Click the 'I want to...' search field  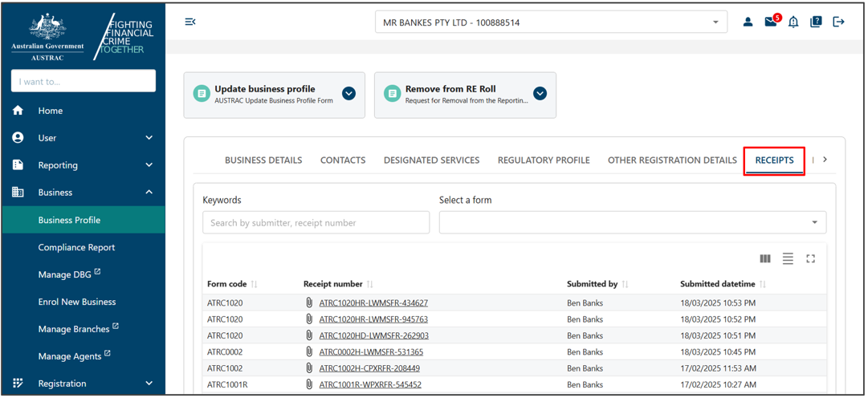coord(83,81)
